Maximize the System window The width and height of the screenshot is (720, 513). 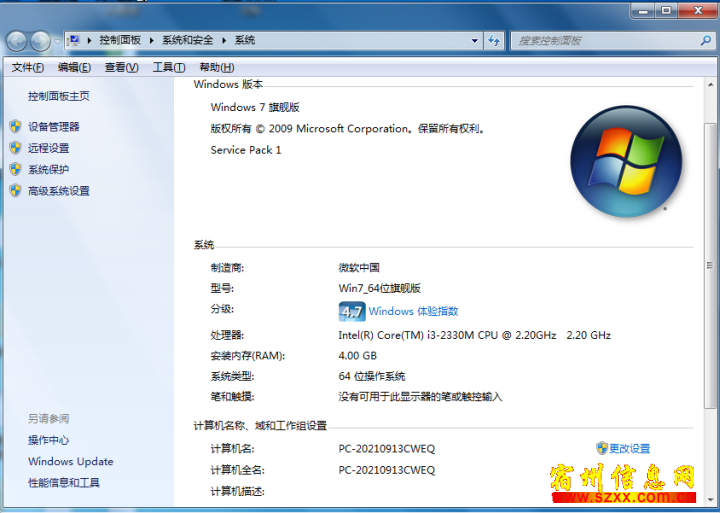(666, 11)
